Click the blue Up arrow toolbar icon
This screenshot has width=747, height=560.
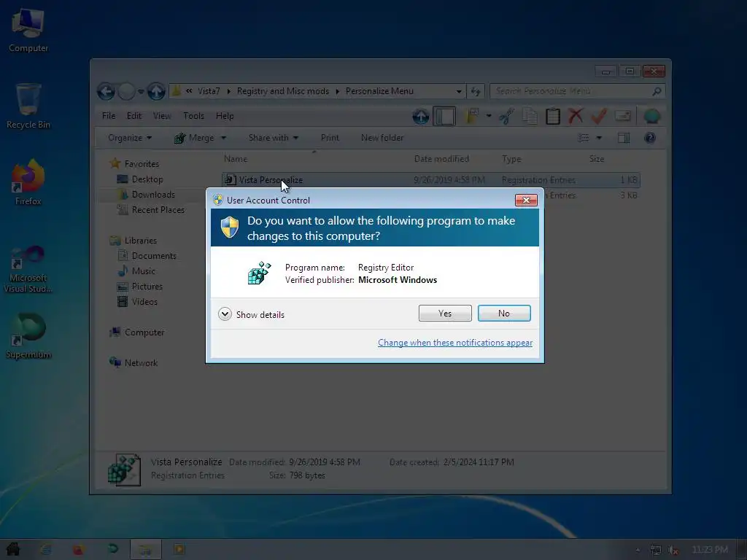pyautogui.click(x=421, y=116)
